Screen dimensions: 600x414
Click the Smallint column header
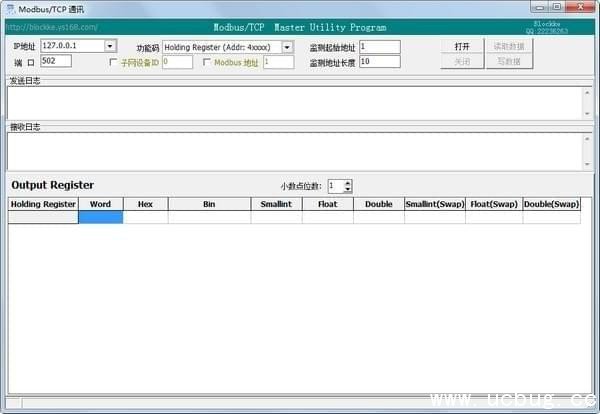276,204
